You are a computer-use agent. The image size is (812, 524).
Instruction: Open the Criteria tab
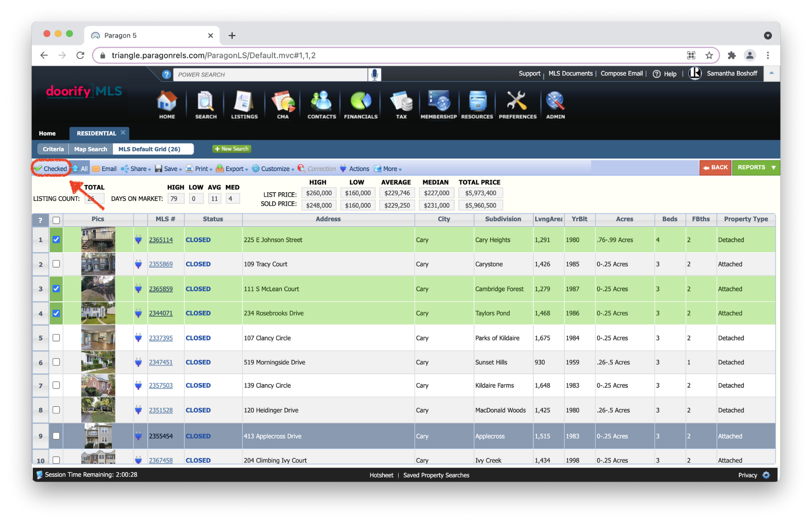pos(53,149)
